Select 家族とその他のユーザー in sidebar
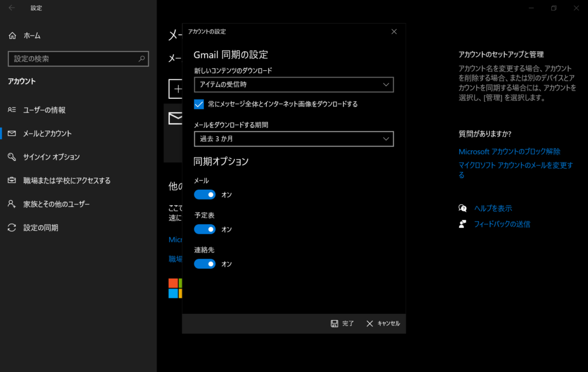Image resolution: width=588 pixels, height=372 pixels. coord(78,204)
